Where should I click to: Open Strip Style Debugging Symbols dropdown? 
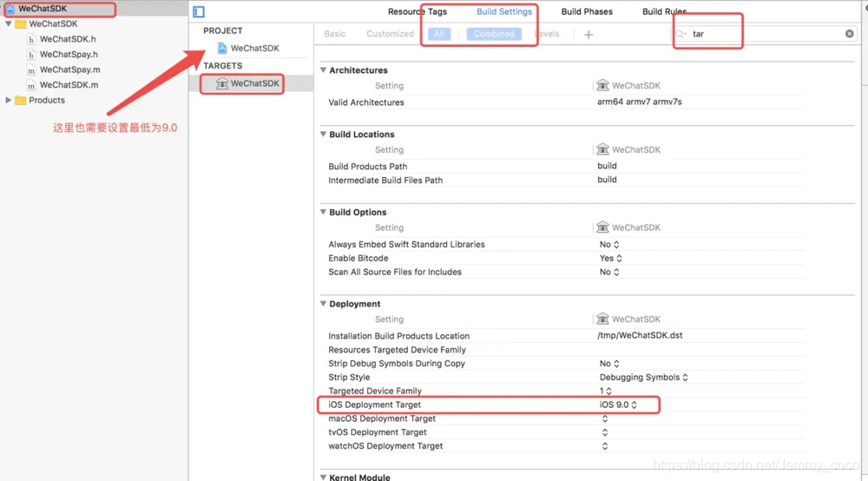point(644,377)
